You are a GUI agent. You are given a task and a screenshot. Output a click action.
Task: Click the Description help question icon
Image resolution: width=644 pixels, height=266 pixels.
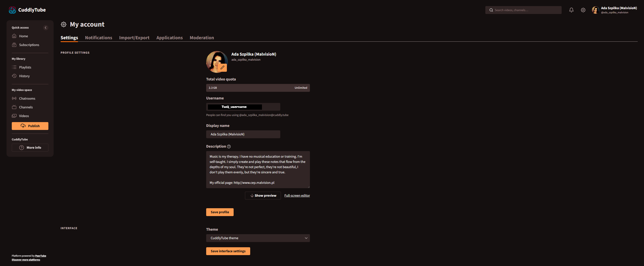coord(229,147)
